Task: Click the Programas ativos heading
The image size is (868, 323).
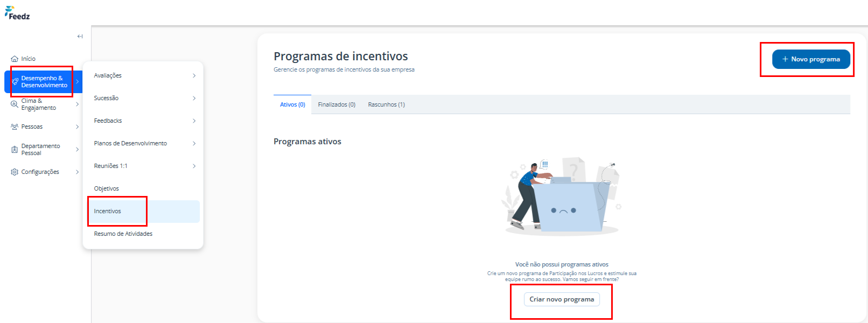Action: 307,142
